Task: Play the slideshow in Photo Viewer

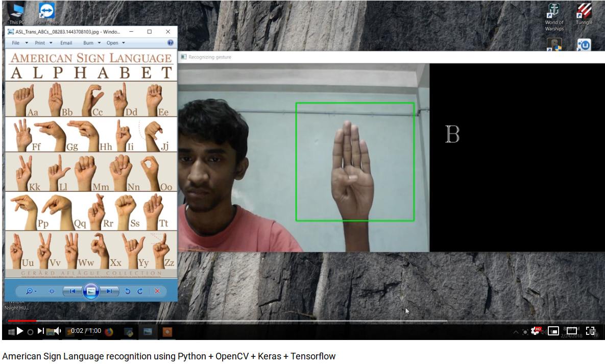Action: coord(91,291)
